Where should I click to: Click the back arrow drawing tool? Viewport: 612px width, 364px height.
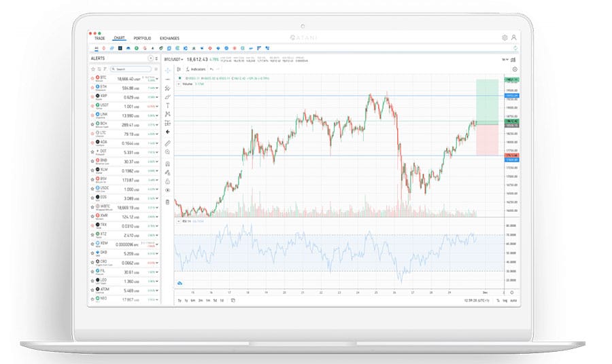(167, 132)
